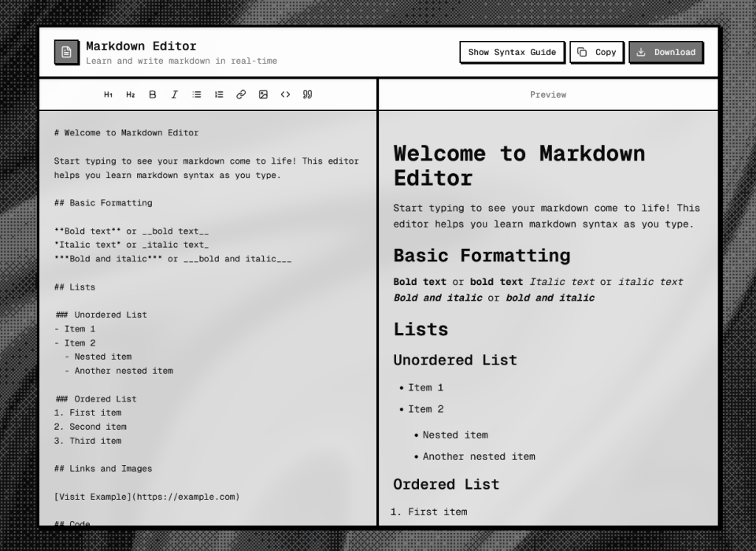The image size is (756, 551).
Task: Insert a numbered list
Action: coord(219,94)
